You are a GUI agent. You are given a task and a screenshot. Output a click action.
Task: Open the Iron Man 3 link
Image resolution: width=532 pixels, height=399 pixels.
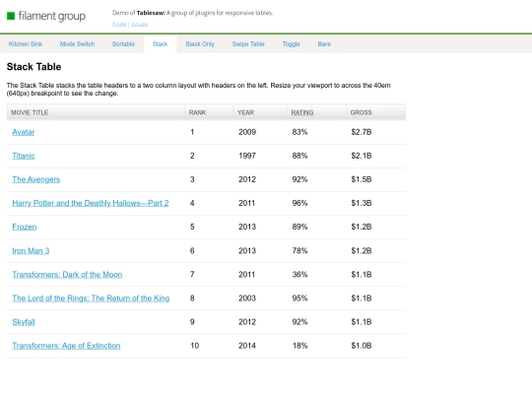pos(31,251)
